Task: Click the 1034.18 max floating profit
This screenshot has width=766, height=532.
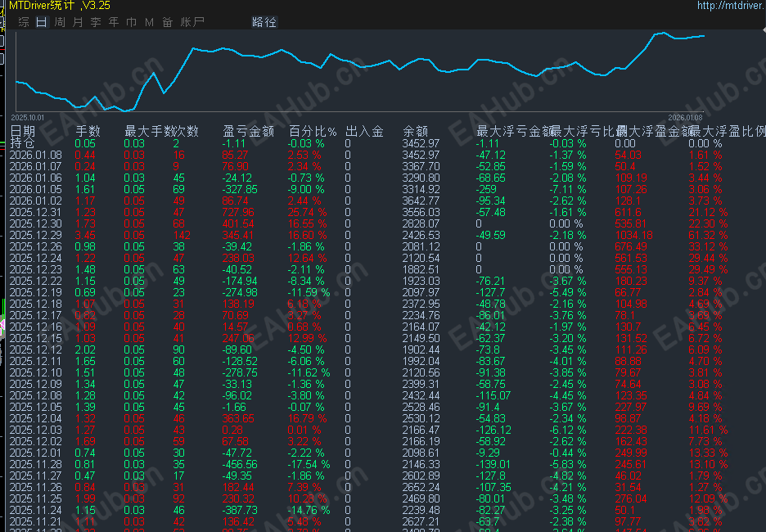Action: (x=633, y=235)
